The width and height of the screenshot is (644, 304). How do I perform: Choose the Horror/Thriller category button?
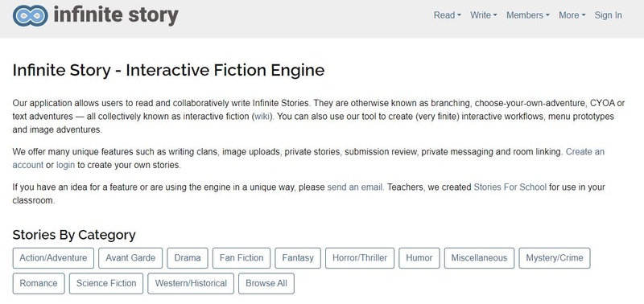(x=360, y=258)
